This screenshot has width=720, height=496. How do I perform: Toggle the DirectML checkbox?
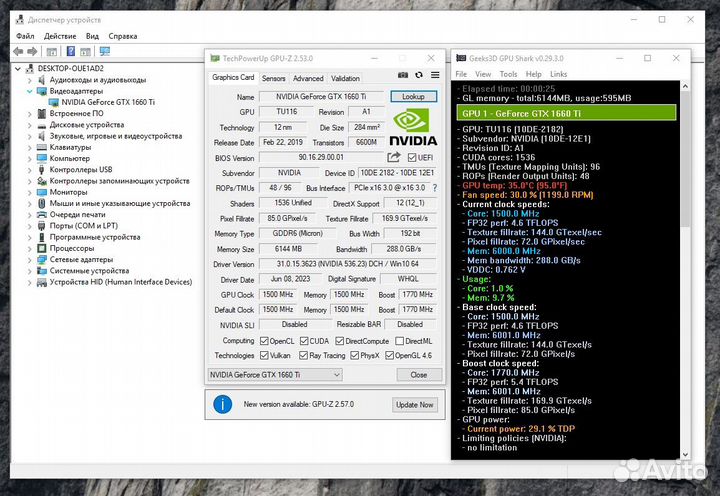point(399,341)
